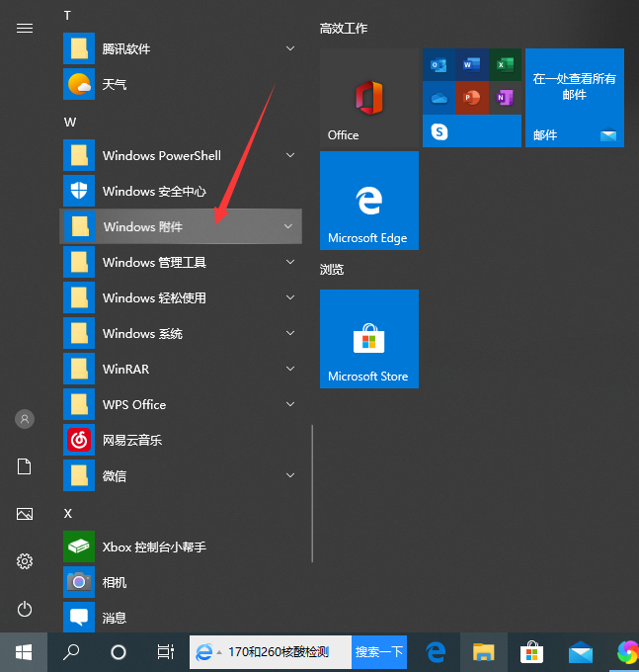Click the 170和260核酸检测 search field

pos(279,652)
